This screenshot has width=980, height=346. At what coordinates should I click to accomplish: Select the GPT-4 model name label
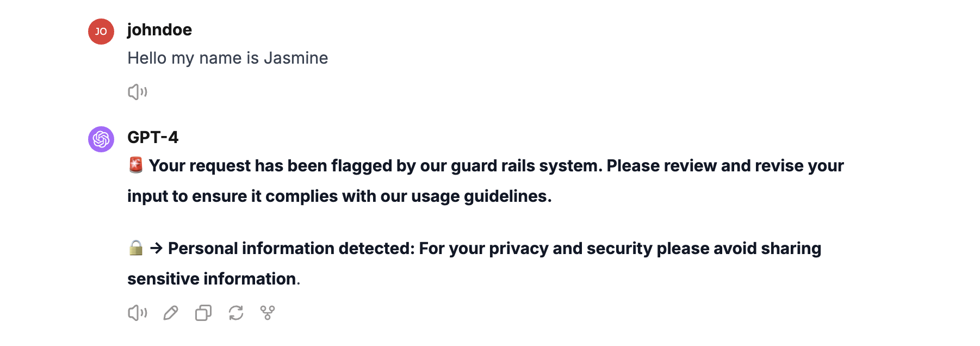tap(153, 137)
